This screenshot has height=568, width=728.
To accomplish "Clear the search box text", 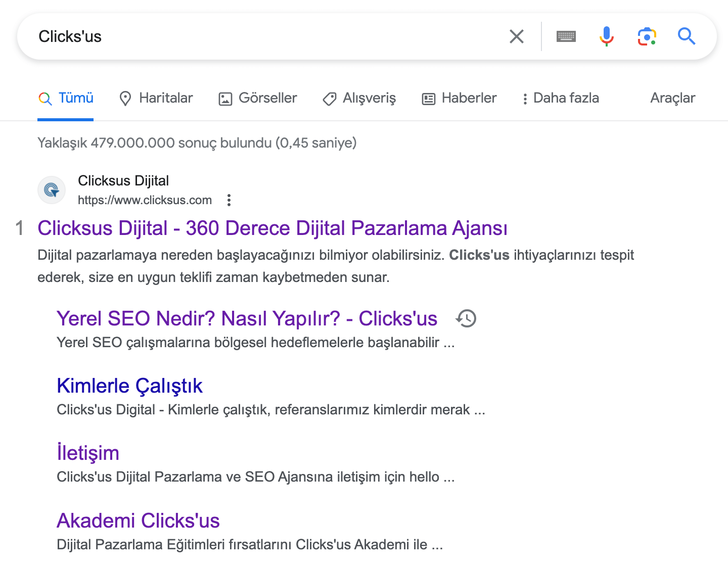I will (x=516, y=36).
